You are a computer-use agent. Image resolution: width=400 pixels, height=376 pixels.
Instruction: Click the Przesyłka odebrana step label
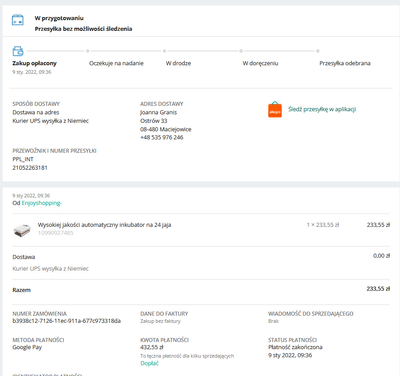pos(345,63)
